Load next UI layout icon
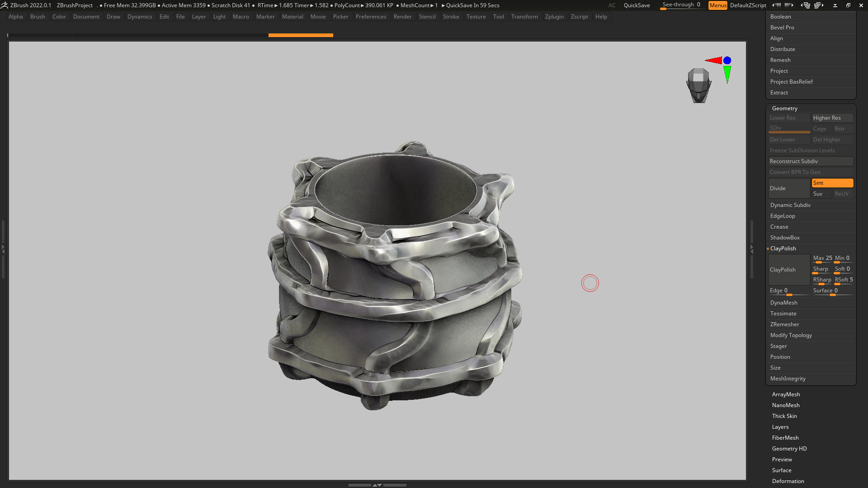 tap(819, 5)
